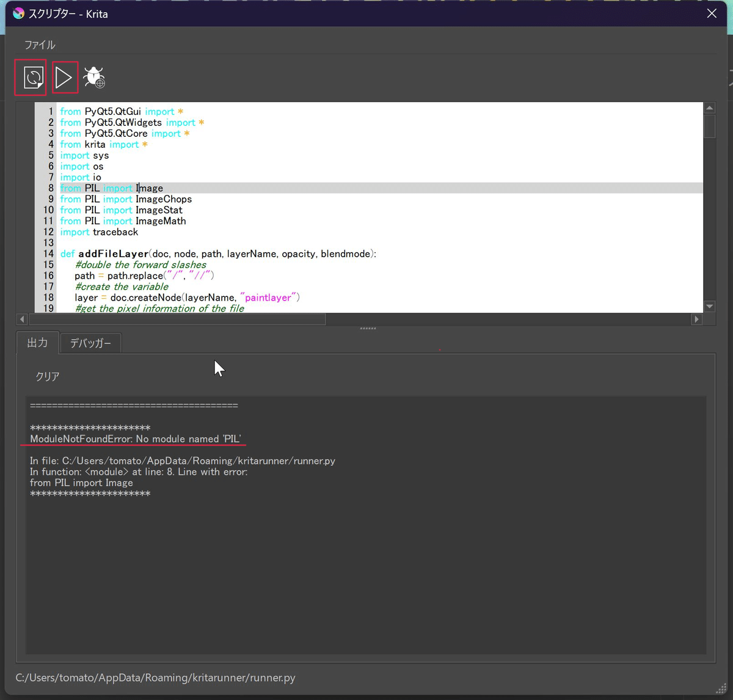
Task: Click the 'layer = doc.createNode' line
Action: (187, 298)
